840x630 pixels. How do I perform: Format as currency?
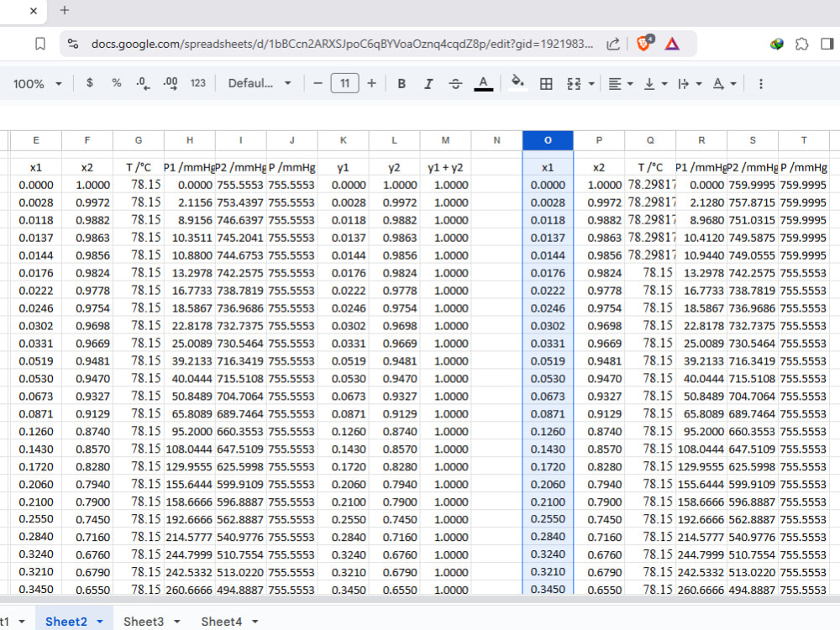90,83
